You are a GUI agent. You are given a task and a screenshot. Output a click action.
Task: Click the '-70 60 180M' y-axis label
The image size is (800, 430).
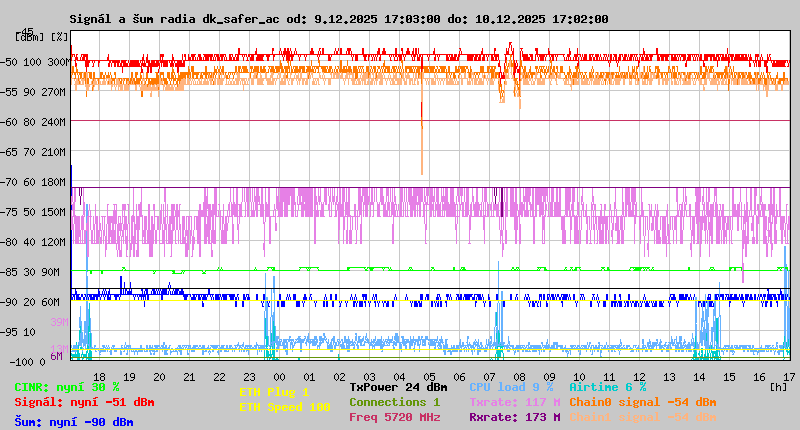coord(33,182)
